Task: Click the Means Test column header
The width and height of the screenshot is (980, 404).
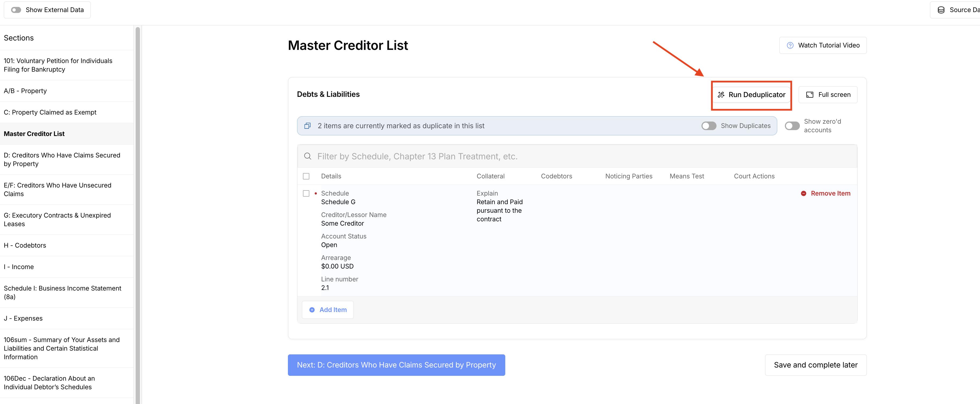Action: click(687, 176)
